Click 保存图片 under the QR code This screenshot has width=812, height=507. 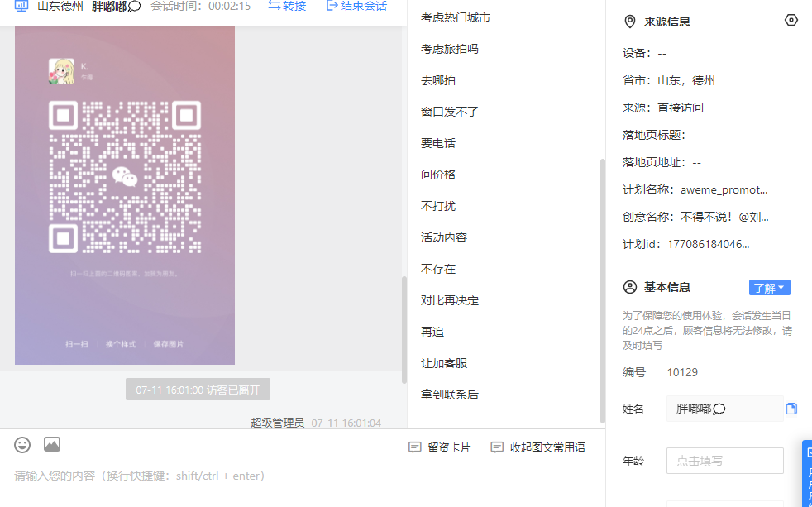(169, 344)
